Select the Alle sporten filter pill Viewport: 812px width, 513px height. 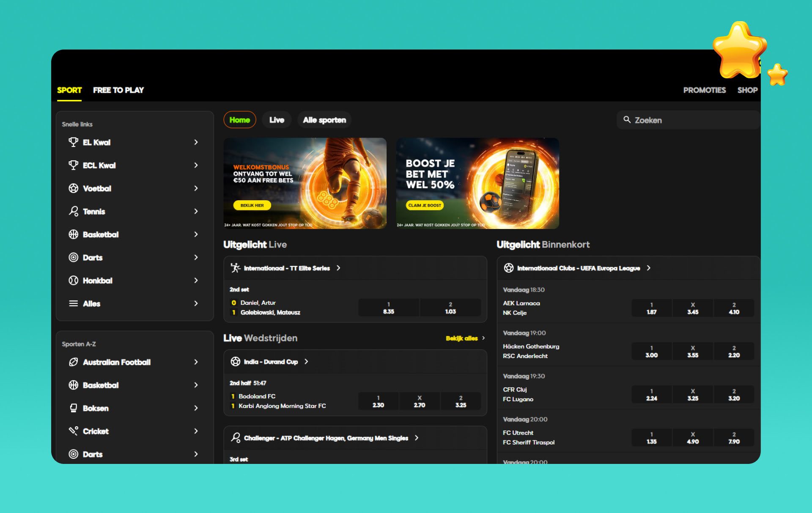324,120
